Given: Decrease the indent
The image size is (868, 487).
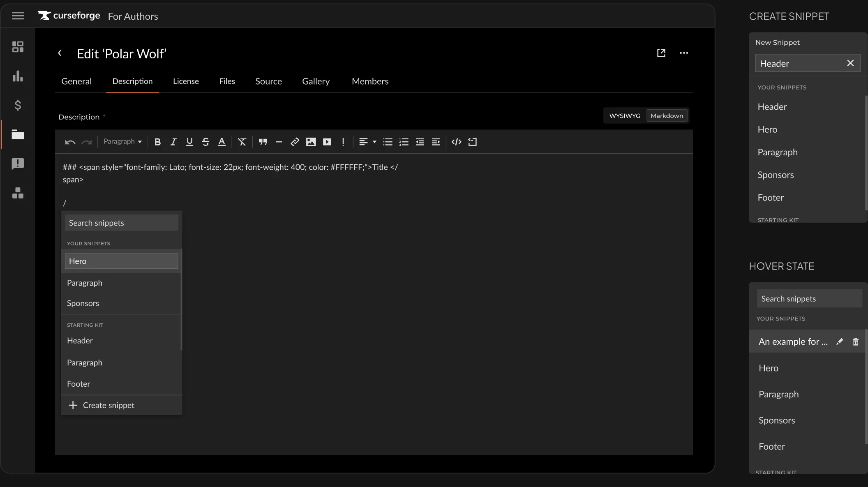Looking at the screenshot, I should (x=420, y=142).
